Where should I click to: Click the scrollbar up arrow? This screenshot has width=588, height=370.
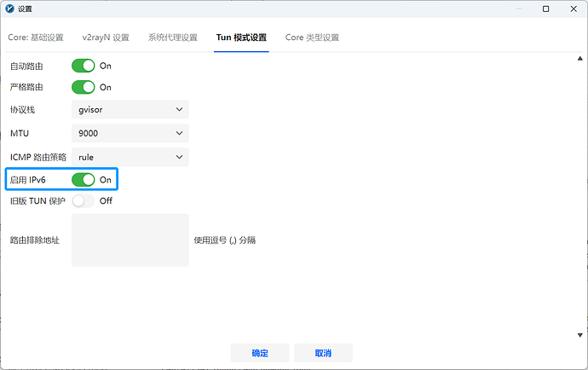tap(580, 58)
